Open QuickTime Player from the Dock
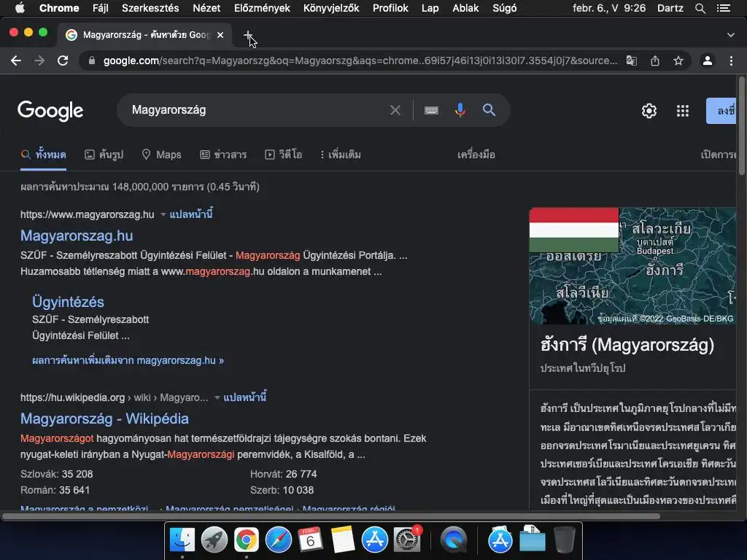The width and height of the screenshot is (747, 560). 453,540
